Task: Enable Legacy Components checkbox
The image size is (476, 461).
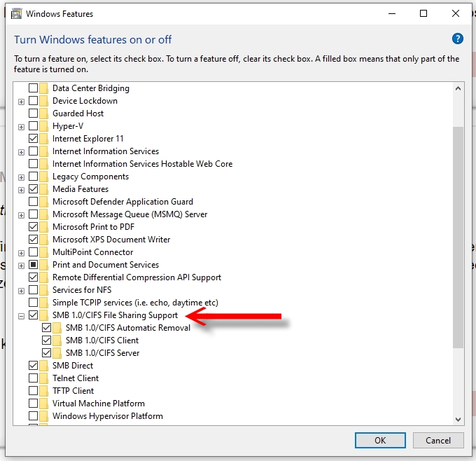Action: coord(33,177)
